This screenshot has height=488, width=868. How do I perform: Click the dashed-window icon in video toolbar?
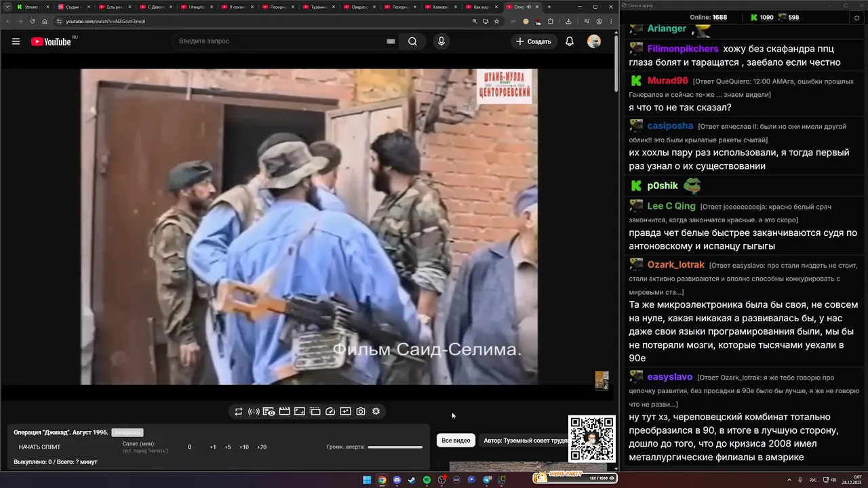pos(315,411)
